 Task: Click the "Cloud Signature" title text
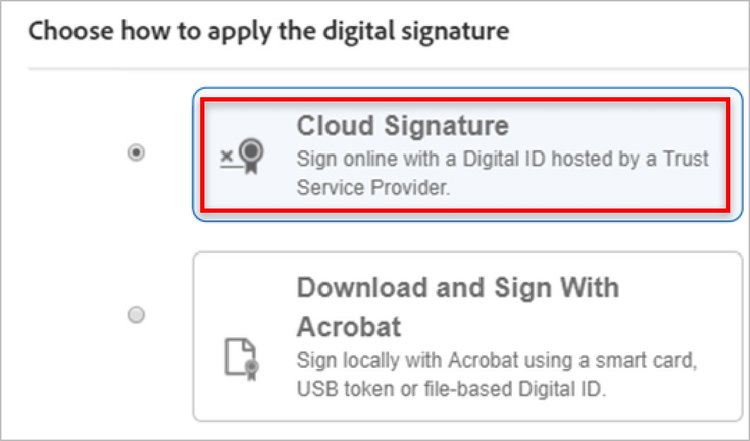(x=402, y=126)
